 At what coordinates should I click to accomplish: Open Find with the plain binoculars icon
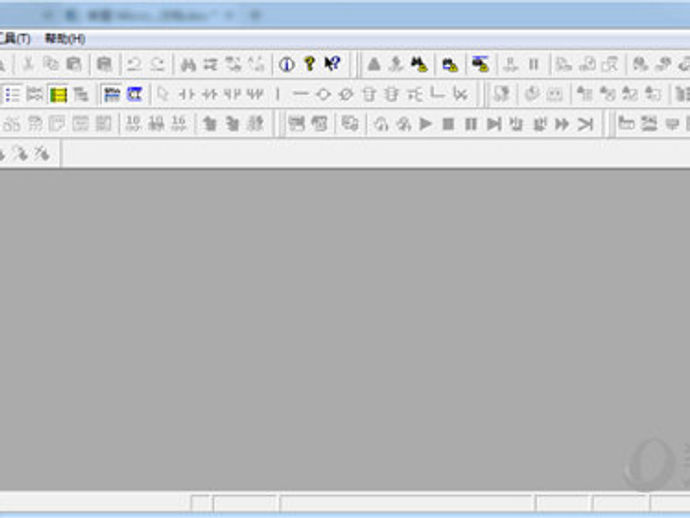(188, 64)
